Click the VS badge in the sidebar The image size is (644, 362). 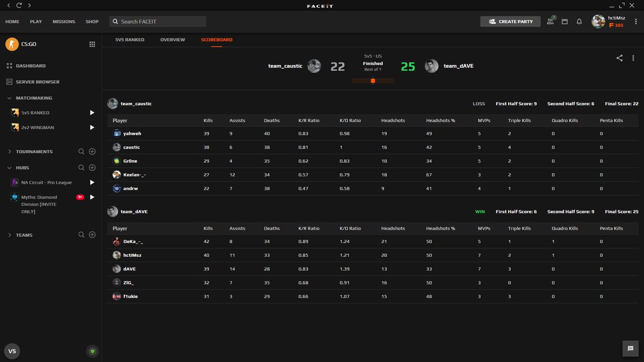[12, 351]
